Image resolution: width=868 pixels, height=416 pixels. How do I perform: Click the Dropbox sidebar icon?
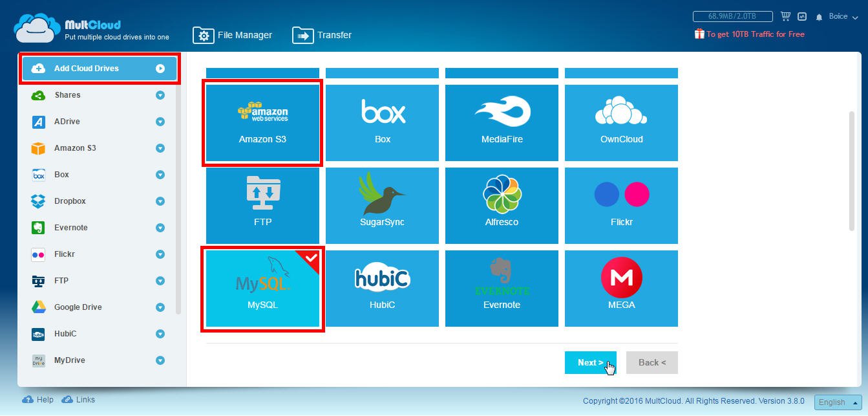38,201
